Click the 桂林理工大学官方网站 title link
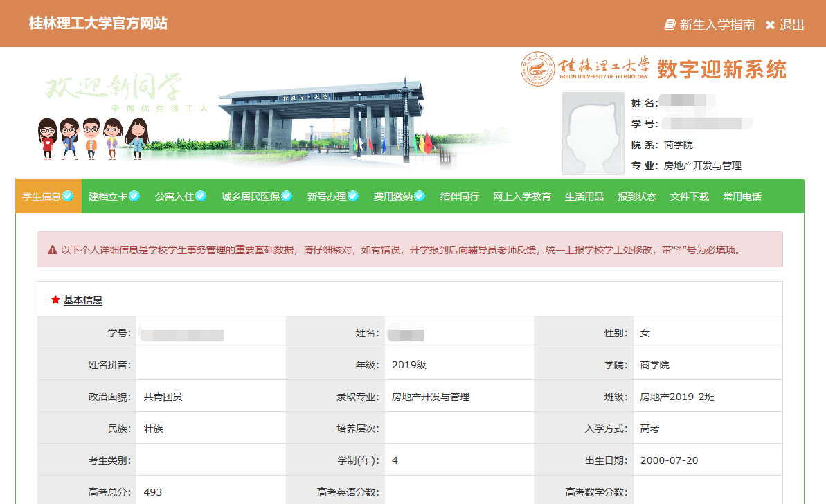Image resolution: width=826 pixels, height=504 pixels. click(98, 24)
